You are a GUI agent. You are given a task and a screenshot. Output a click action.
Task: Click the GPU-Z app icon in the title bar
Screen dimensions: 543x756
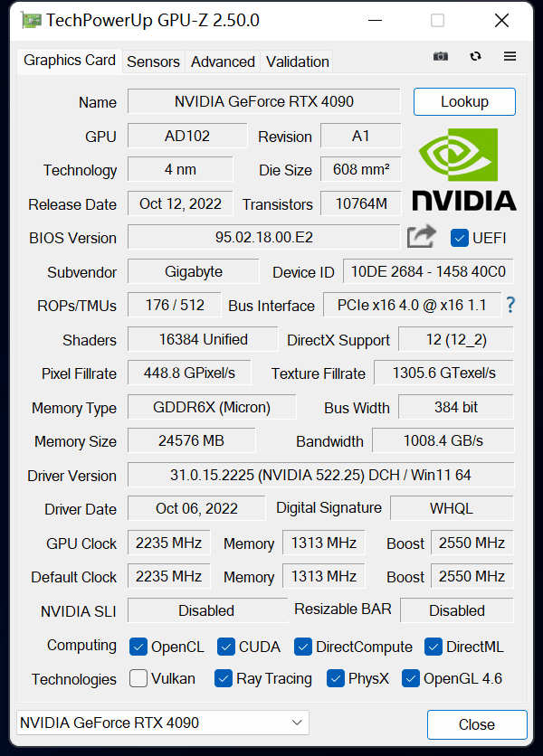coord(31,20)
